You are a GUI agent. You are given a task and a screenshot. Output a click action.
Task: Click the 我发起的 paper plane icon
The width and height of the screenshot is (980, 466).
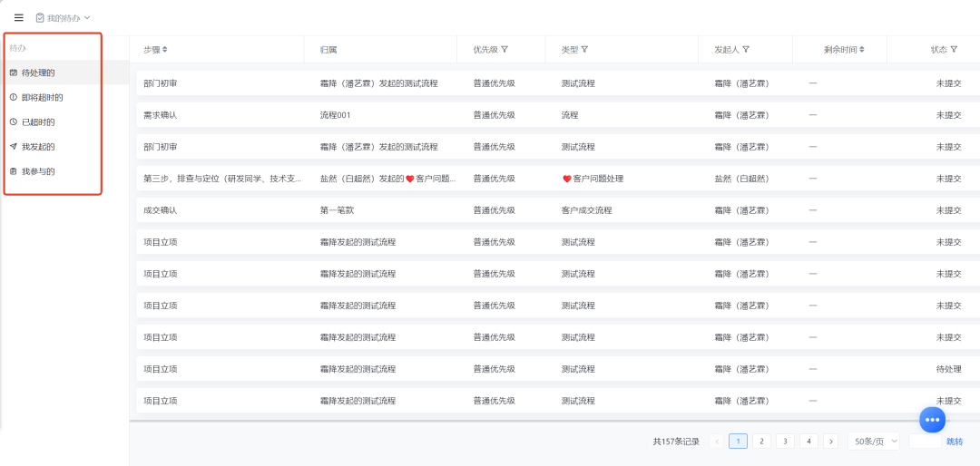click(13, 147)
